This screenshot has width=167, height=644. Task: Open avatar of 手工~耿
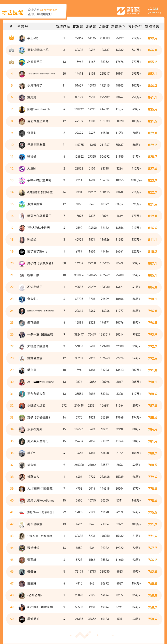click(x=22, y=38)
